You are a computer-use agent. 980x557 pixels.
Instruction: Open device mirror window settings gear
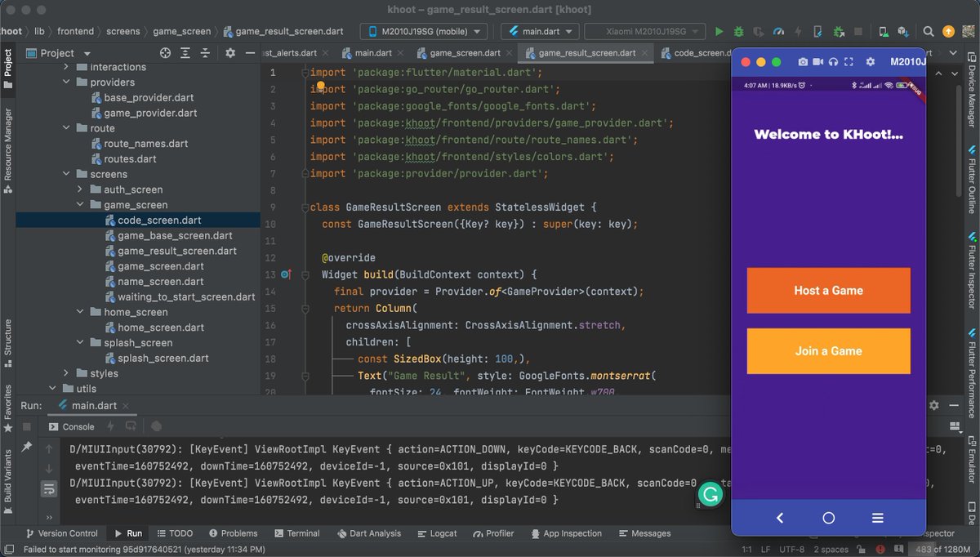(x=871, y=62)
